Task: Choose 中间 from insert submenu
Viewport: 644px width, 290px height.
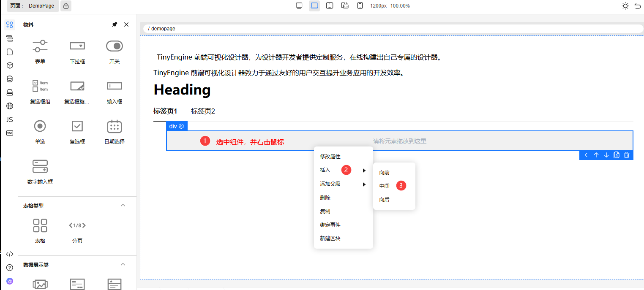Action: pos(385,186)
